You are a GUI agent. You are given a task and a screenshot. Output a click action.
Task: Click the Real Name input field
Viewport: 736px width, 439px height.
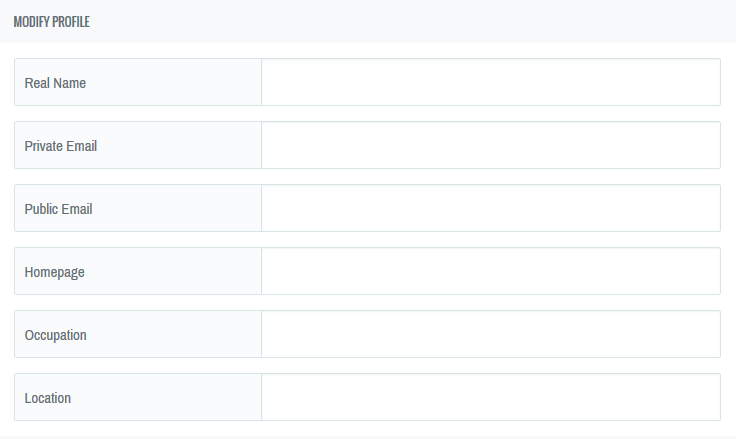click(x=490, y=82)
